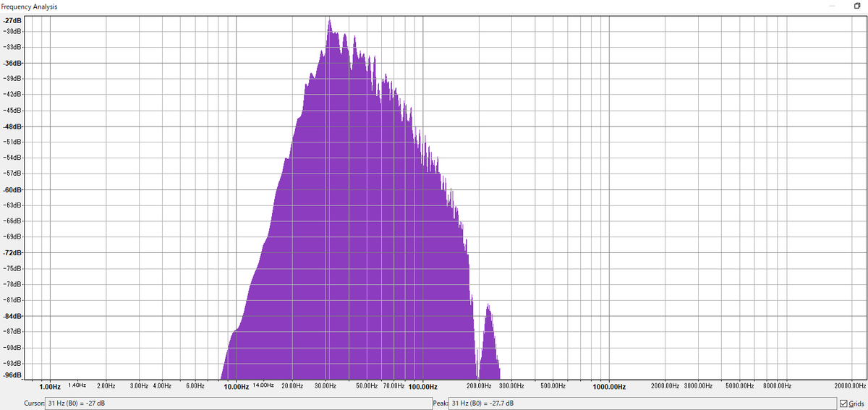
Task: Click the Cursor readout field
Action: coord(238,403)
